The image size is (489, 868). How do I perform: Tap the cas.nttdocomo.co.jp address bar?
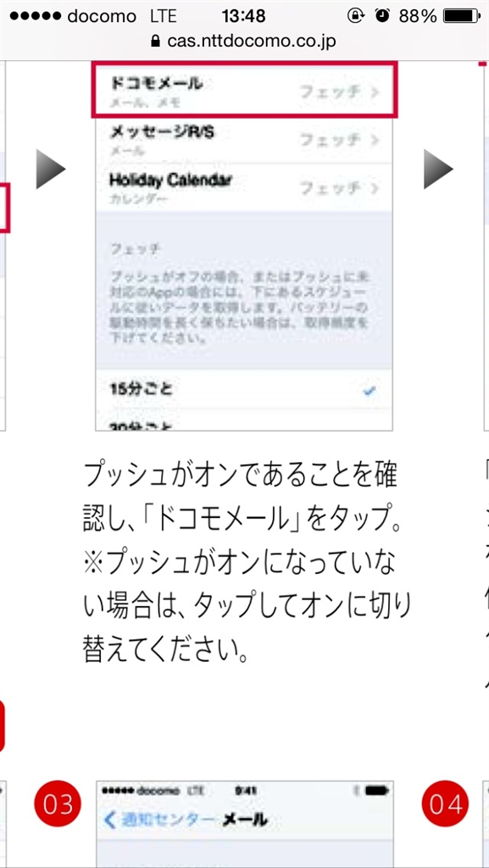244,42
